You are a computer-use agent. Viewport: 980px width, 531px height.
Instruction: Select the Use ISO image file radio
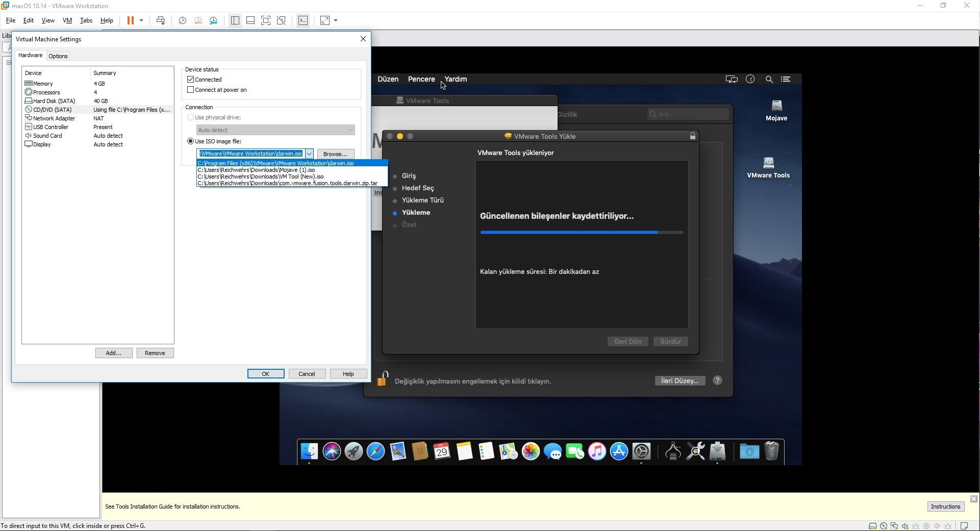coord(191,141)
